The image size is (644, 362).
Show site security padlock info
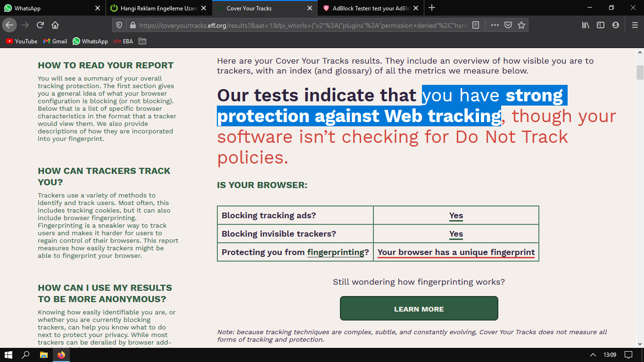point(132,25)
